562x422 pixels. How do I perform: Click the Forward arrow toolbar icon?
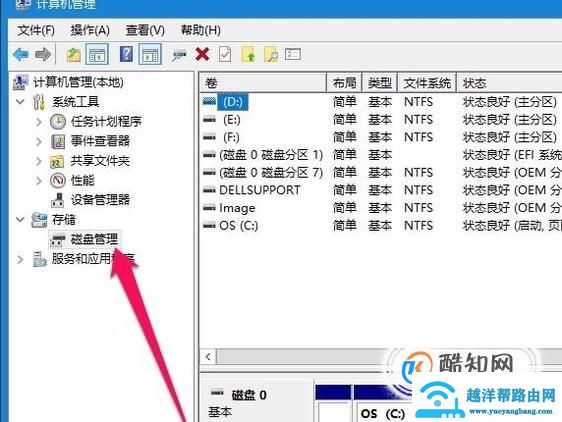(x=43, y=55)
